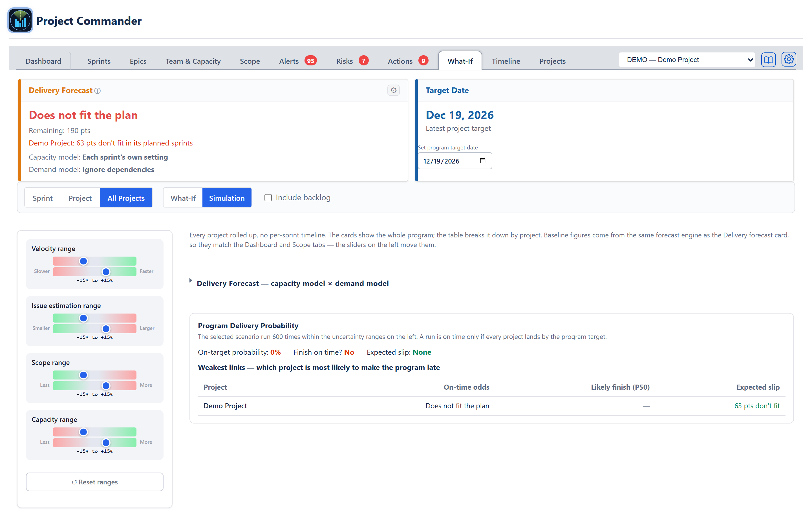Click the 'Does not fit the plan' table cell
The height and width of the screenshot is (525, 812).
pos(457,406)
